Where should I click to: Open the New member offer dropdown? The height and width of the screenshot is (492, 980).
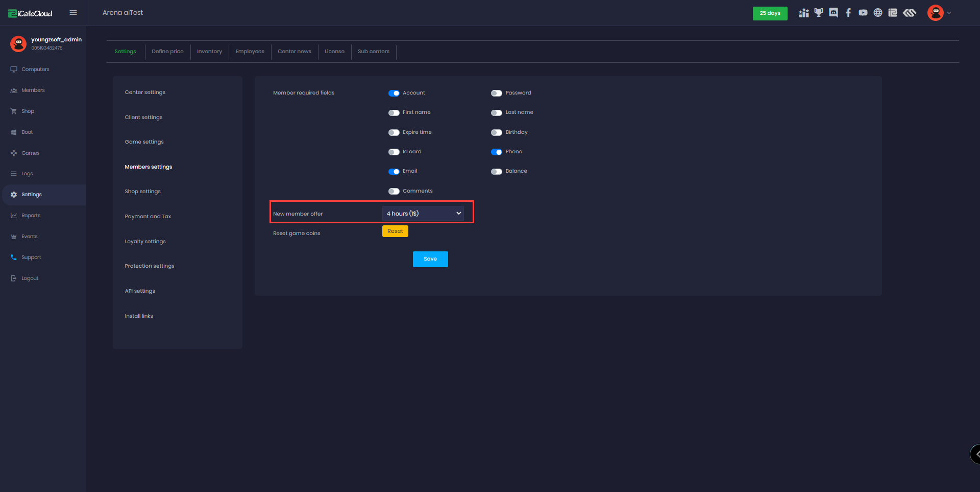click(x=423, y=214)
